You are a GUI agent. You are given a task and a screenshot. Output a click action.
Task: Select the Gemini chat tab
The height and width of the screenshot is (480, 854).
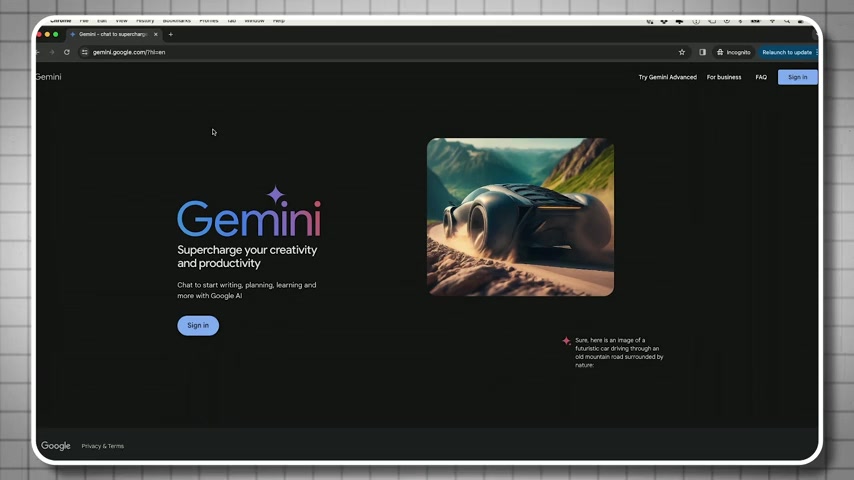pyautogui.click(x=113, y=34)
